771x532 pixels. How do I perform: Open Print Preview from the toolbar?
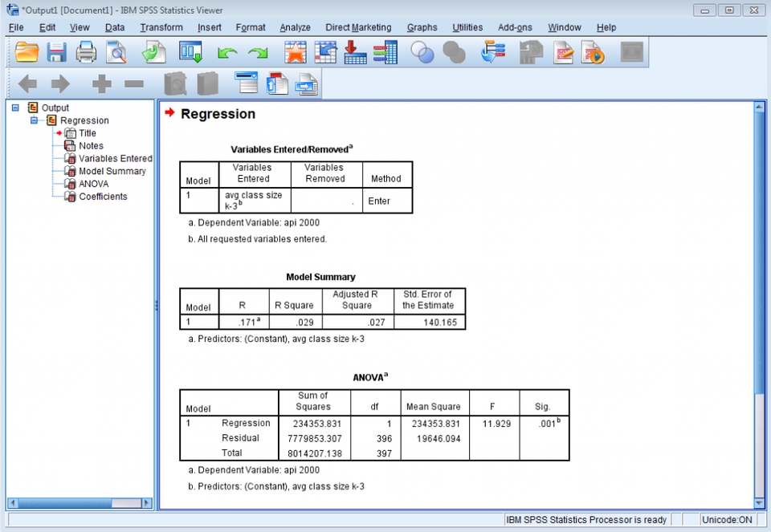(116, 51)
